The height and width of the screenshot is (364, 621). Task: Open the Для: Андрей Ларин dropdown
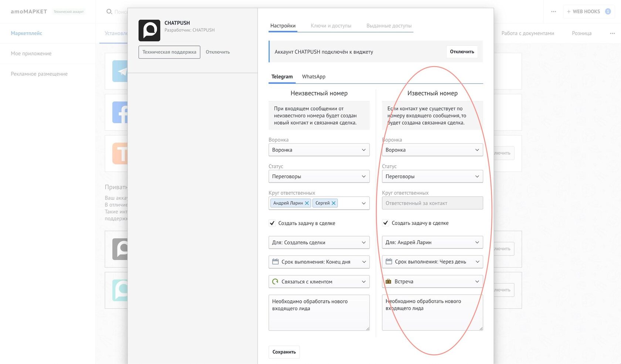[432, 242]
